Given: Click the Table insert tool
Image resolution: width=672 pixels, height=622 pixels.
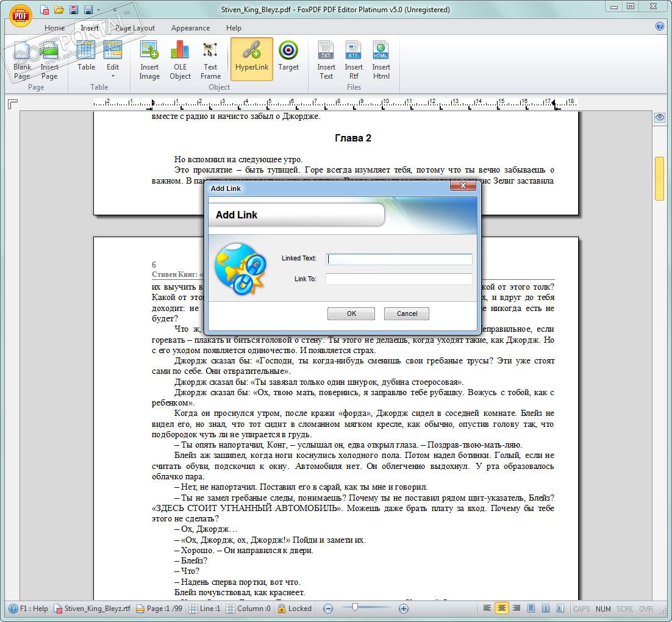Looking at the screenshot, I should [x=86, y=55].
